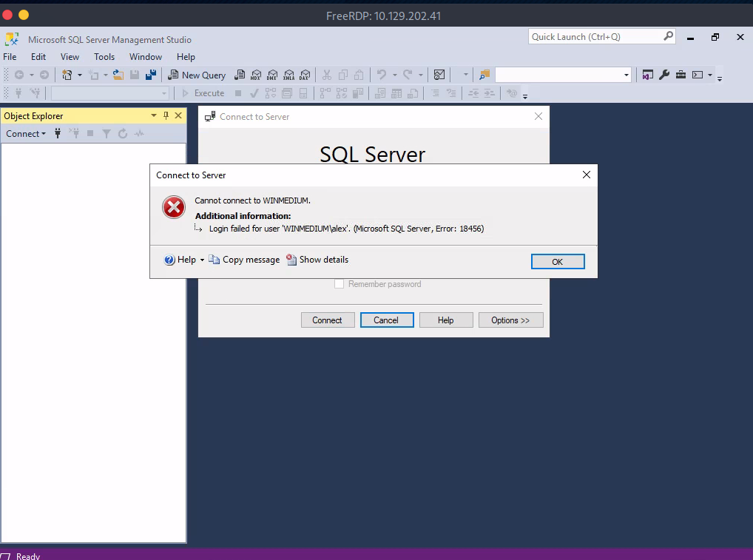
Task: Open the Available Databases dropdown
Action: pyautogui.click(x=164, y=93)
